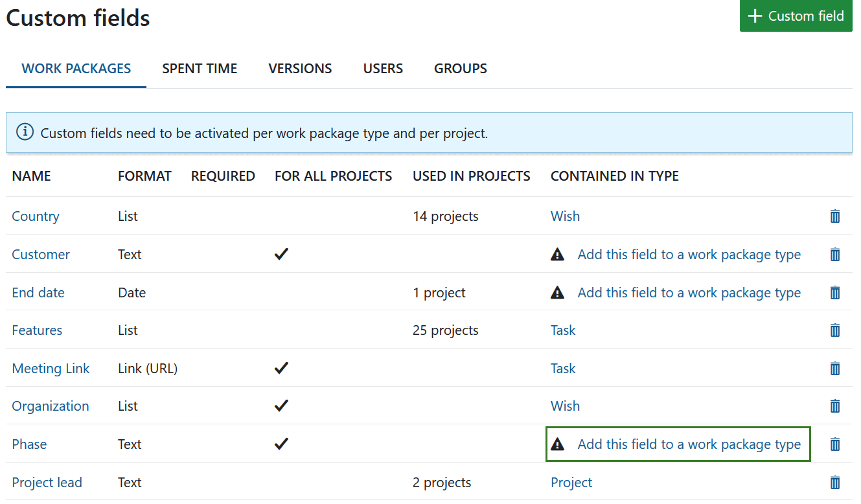The height and width of the screenshot is (504, 861).
Task: Open the Country custom field
Action: [36, 216]
